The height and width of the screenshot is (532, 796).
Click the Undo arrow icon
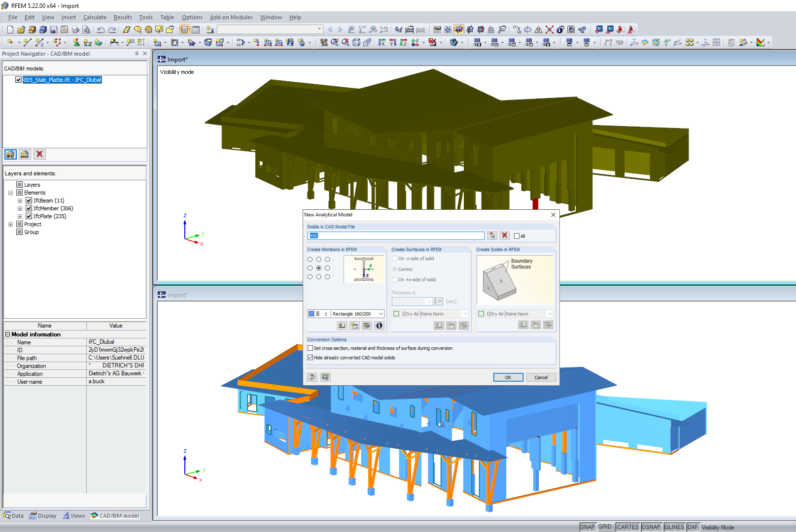pos(101,30)
